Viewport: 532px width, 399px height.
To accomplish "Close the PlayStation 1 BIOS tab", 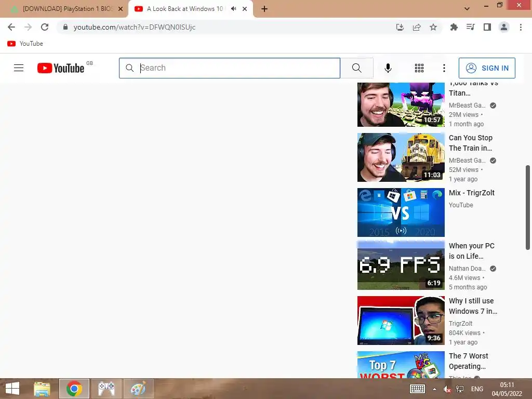I will [x=121, y=9].
